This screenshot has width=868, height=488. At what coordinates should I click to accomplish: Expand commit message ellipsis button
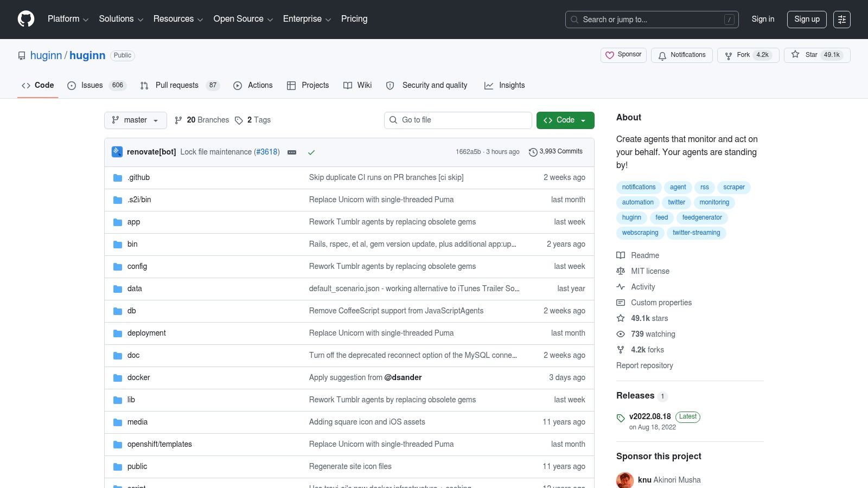(292, 152)
